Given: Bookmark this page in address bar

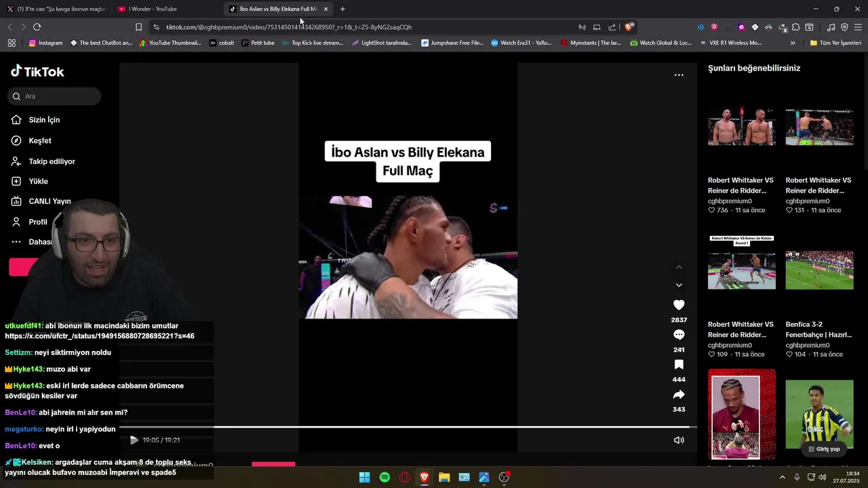Looking at the screenshot, I should 138,27.
